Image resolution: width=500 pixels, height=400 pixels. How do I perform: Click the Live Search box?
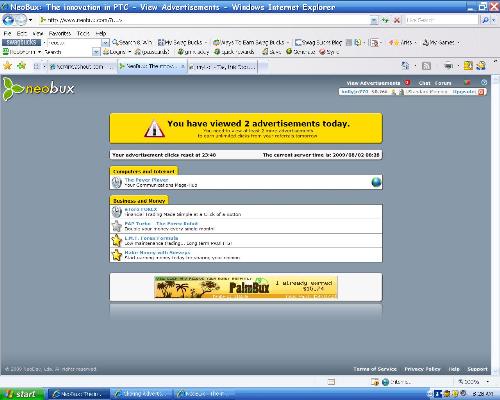[x=441, y=20]
